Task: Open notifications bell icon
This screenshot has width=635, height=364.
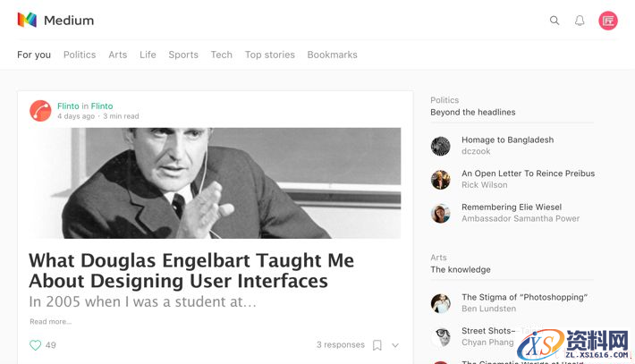Action: (580, 21)
